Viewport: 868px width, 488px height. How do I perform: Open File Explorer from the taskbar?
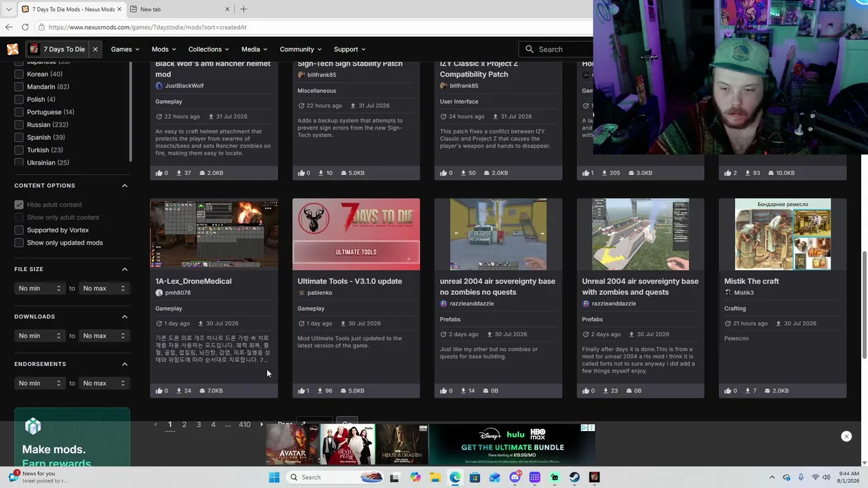[435, 477]
